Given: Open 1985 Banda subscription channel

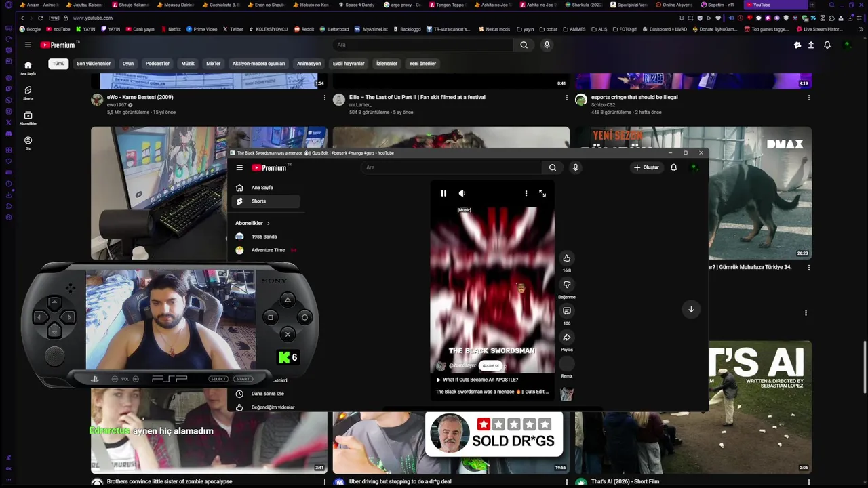Looking at the screenshot, I should click(266, 237).
